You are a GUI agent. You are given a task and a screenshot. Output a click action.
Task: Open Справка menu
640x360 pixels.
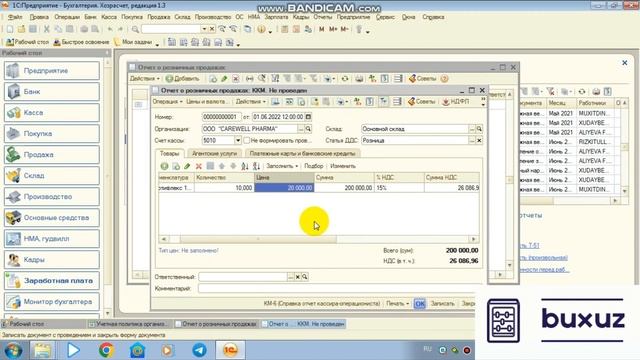[x=433, y=17]
